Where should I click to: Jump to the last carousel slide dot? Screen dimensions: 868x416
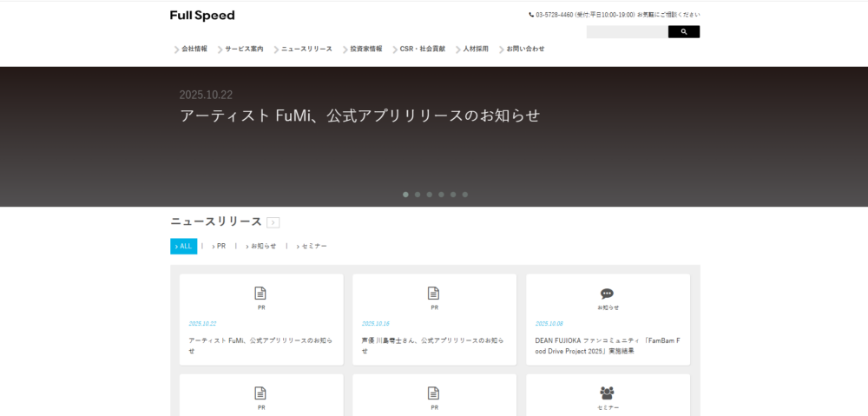[x=464, y=195]
